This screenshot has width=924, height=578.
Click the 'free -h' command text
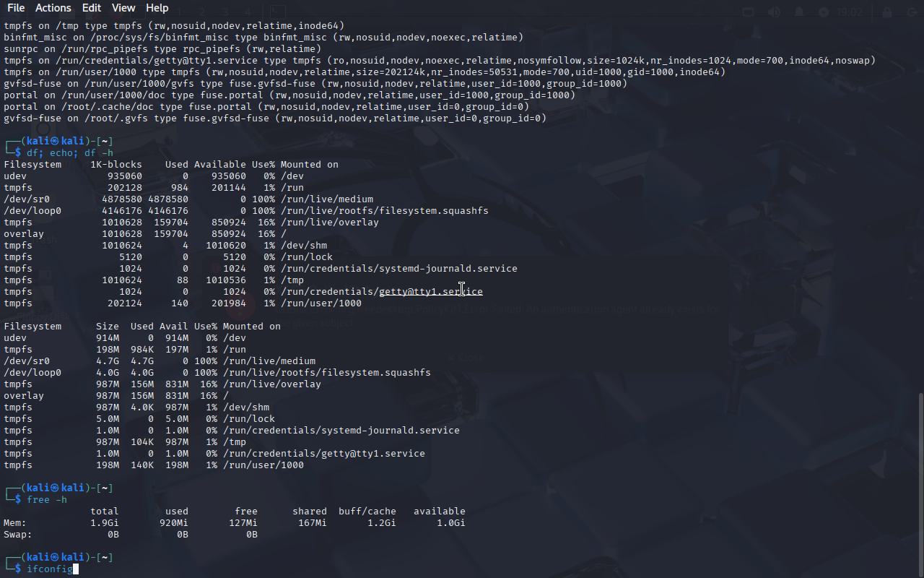coord(47,500)
